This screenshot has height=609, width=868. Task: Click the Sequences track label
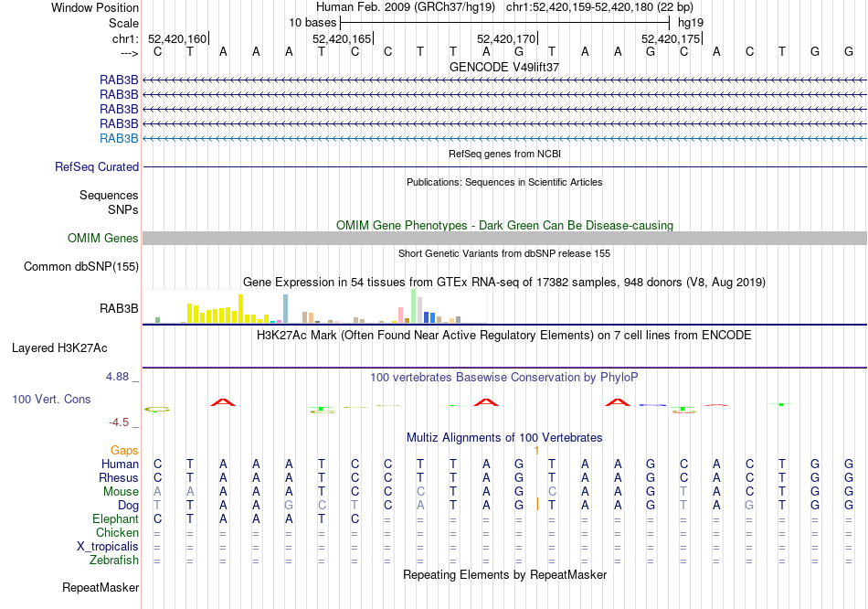109,195
